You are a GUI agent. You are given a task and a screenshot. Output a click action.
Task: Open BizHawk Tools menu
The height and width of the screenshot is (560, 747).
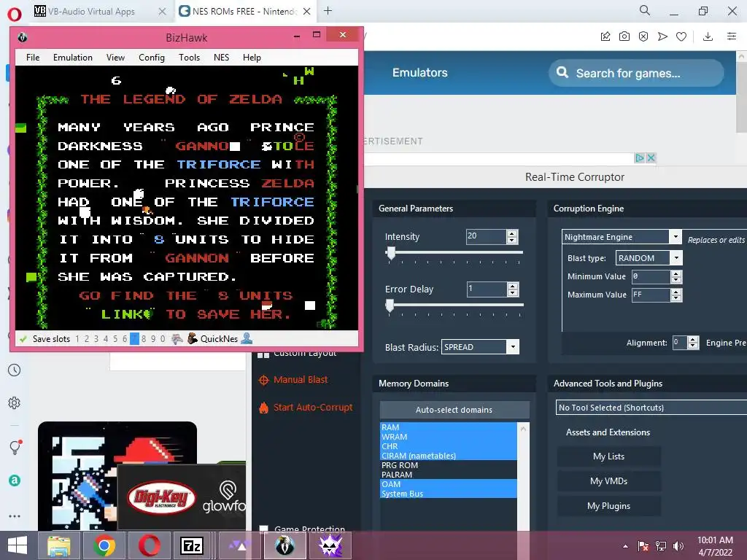(x=189, y=58)
